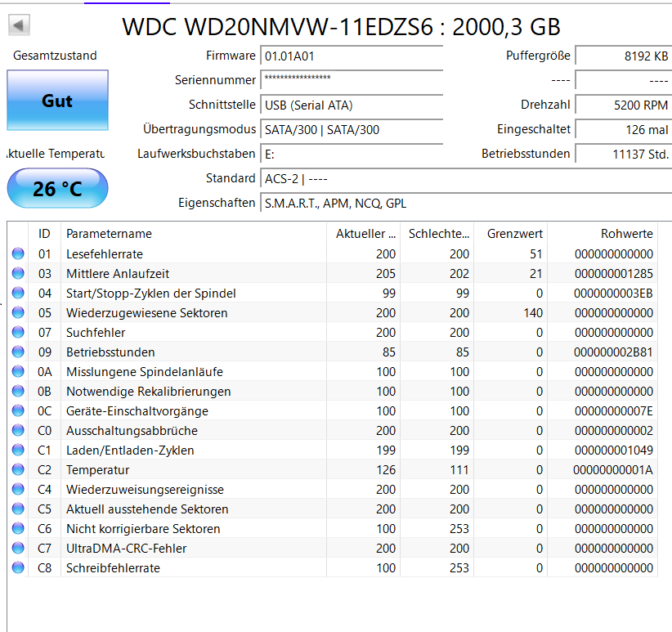
Task: Click the Puffergröße value 8192 KB
Action: [x=624, y=56]
